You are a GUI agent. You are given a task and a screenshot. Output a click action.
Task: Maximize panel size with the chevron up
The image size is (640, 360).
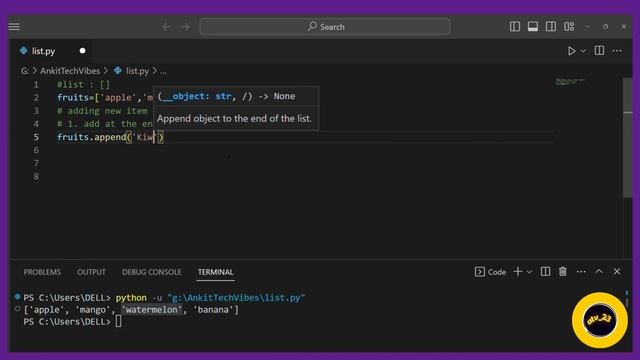click(x=599, y=271)
